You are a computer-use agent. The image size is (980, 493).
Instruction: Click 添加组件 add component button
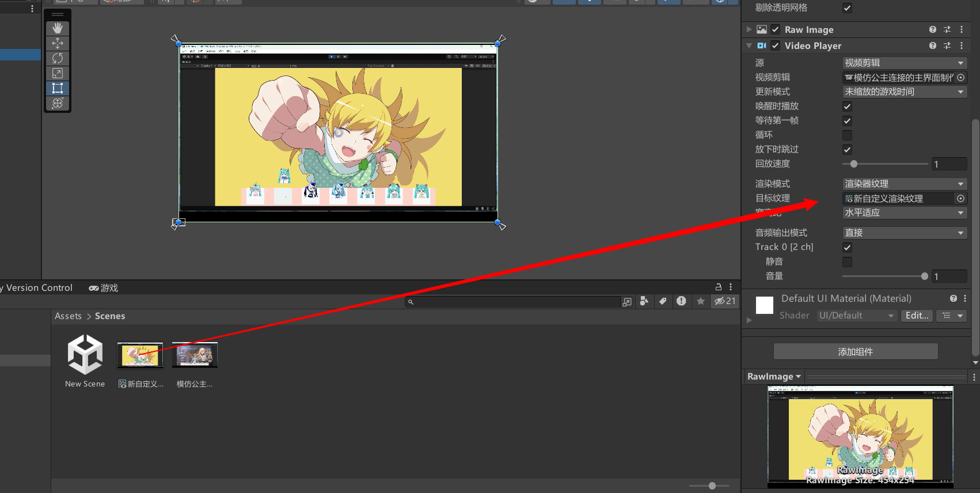coord(856,352)
